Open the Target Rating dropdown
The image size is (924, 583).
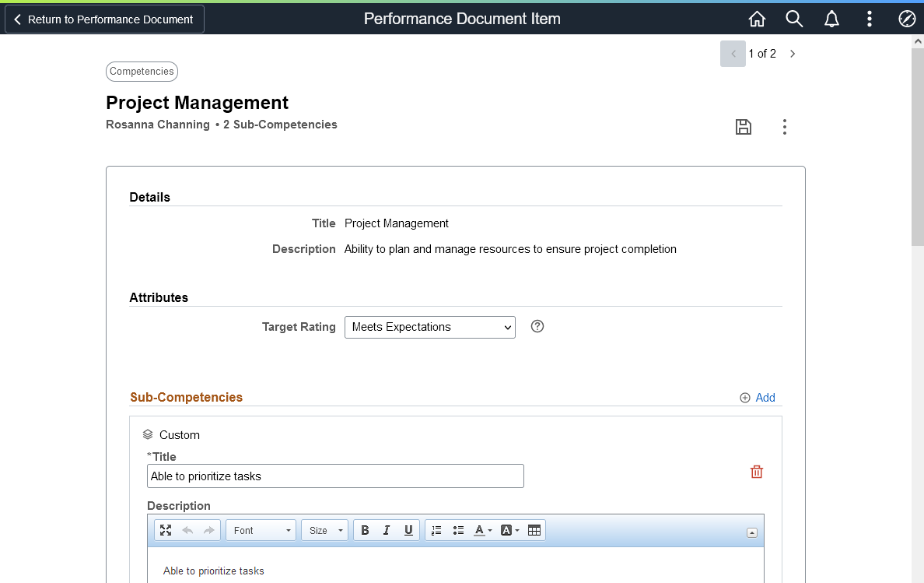tap(429, 327)
